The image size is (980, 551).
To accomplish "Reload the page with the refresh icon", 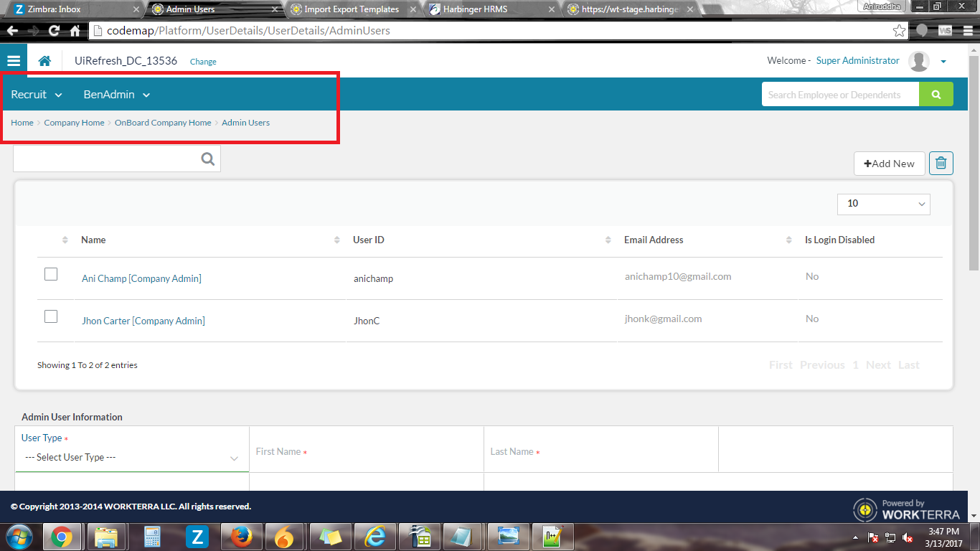I will 54,30.
